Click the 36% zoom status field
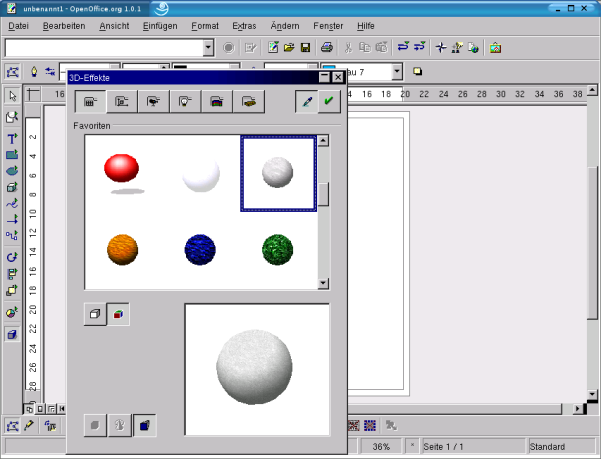Viewport: 601px width, 459px height. click(x=382, y=446)
